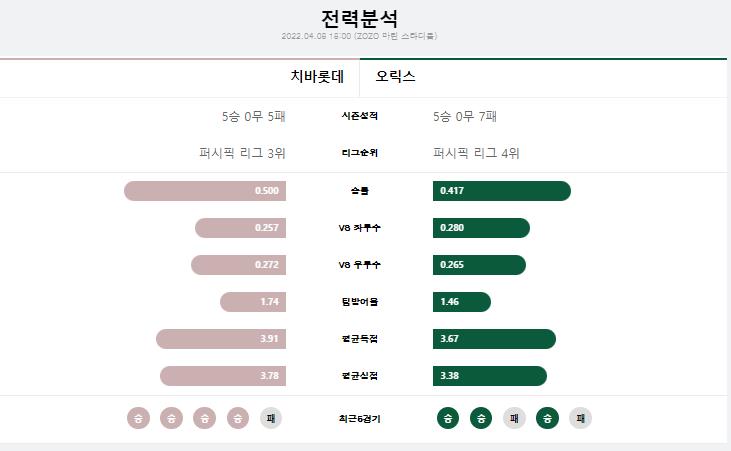
Task: Click the 전력분석 page title
Action: [359, 19]
